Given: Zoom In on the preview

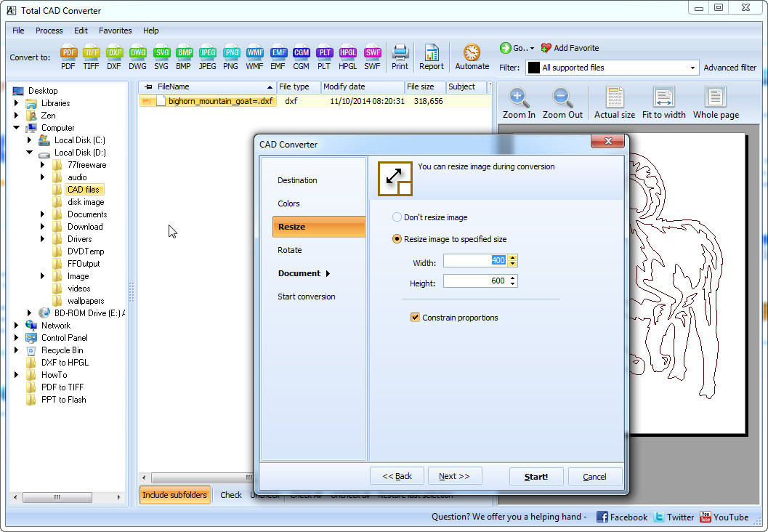Looking at the screenshot, I should [519, 103].
